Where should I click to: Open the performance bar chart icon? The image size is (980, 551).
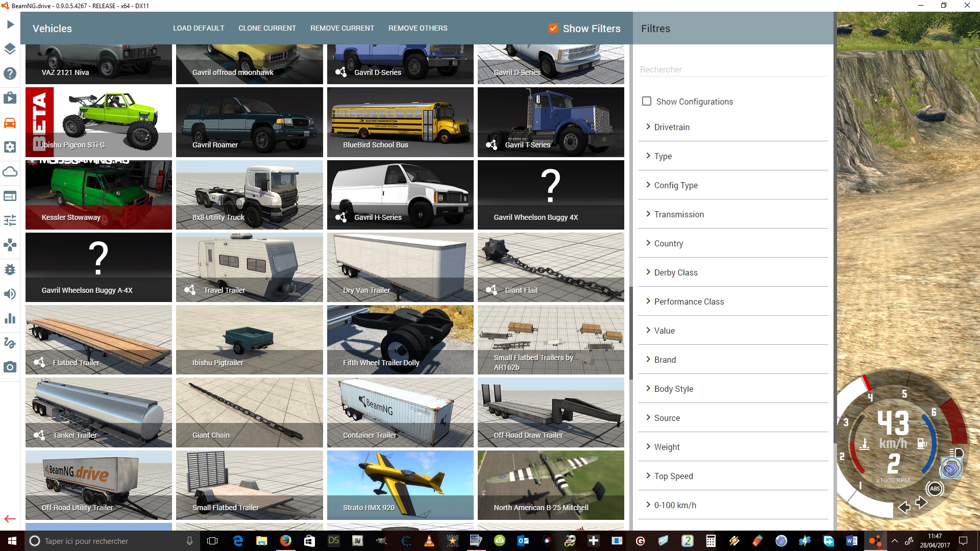(10, 318)
